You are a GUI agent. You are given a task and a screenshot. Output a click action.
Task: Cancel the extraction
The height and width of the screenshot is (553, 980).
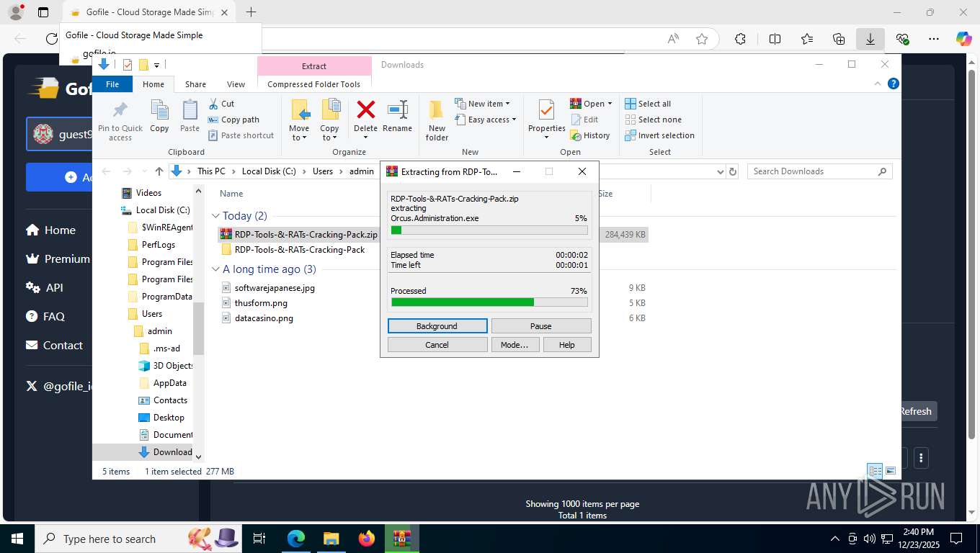(x=437, y=345)
